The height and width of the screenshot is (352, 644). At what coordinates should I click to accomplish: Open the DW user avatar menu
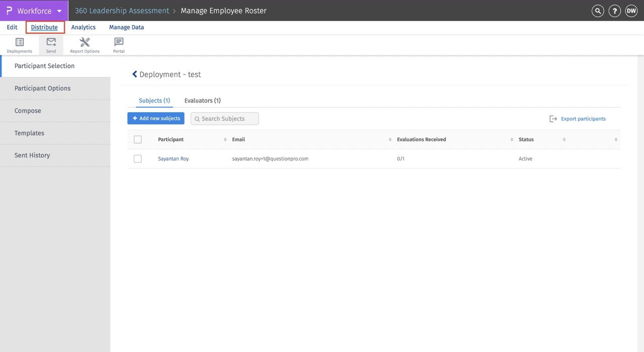631,11
